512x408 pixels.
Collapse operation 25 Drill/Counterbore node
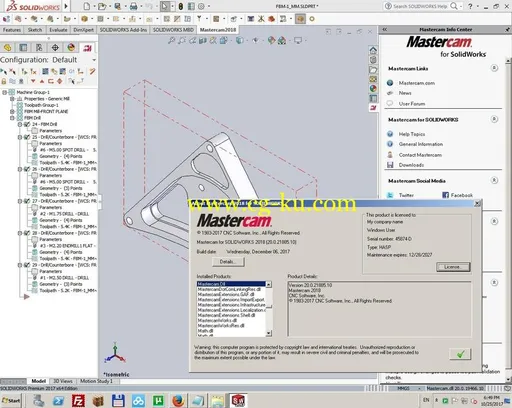tap(20, 137)
